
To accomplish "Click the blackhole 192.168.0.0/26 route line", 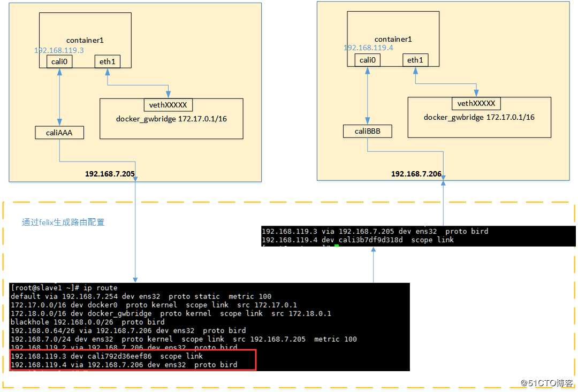I will tap(88, 322).
